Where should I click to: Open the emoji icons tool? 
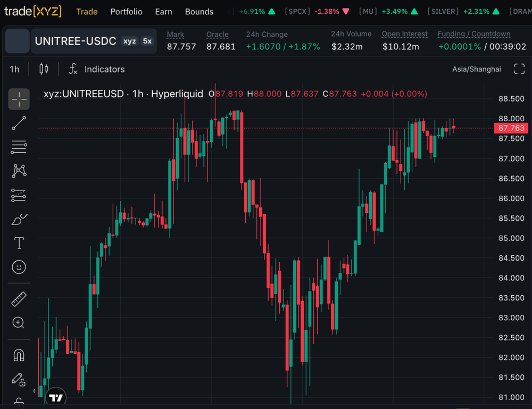[x=19, y=267]
